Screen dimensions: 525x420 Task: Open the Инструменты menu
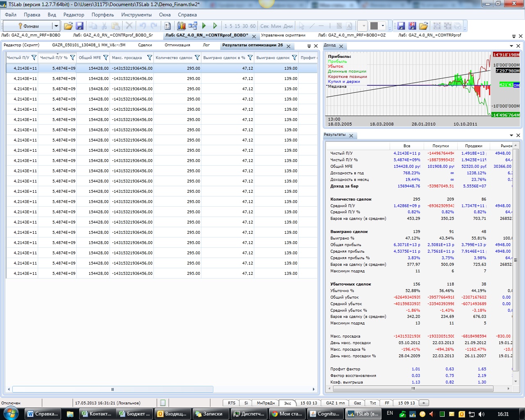pos(136,15)
